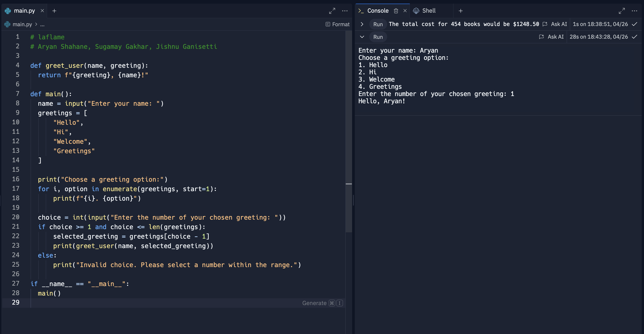Expand the first collapsed Run entry
Image resolution: width=644 pixels, height=334 pixels.
coord(362,24)
